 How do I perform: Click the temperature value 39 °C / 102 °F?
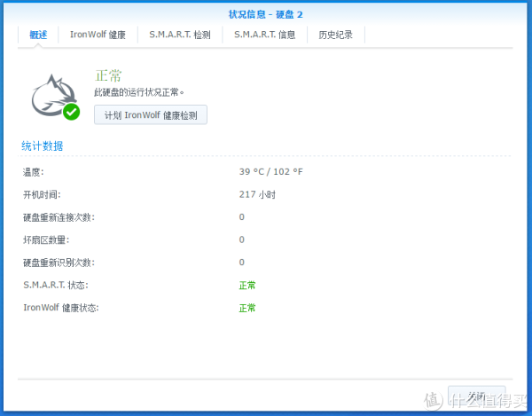(277, 171)
